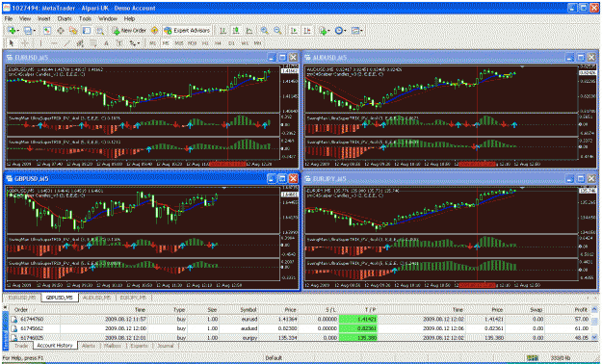Switch to the EURJPY,M5 chart tab
Image resolution: width=602 pixels, height=364 pixels.
point(133,298)
